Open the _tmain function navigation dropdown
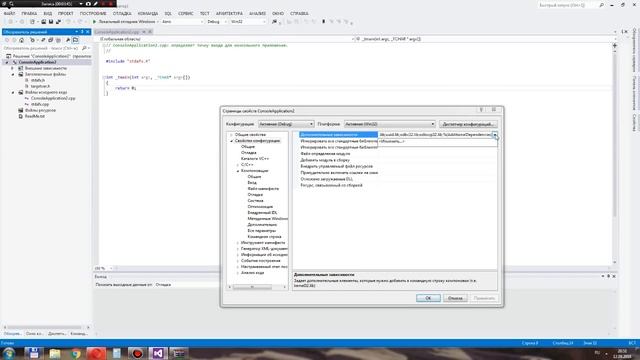 pyautogui.click(x=486, y=39)
